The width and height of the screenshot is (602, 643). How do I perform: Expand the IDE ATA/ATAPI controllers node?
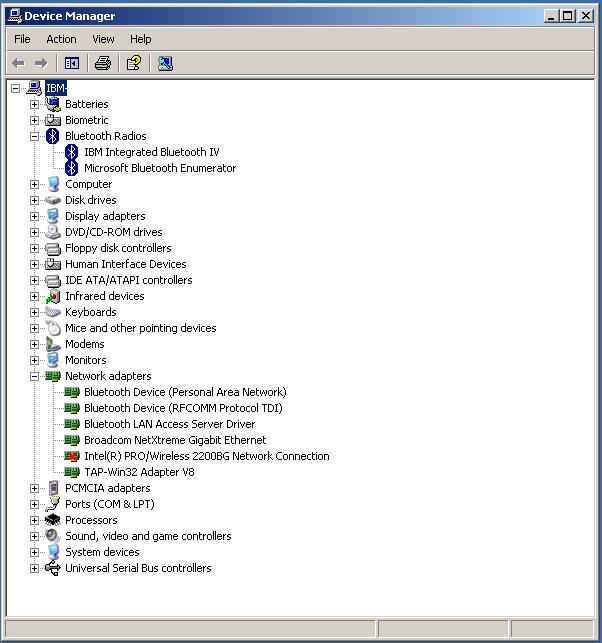point(34,280)
